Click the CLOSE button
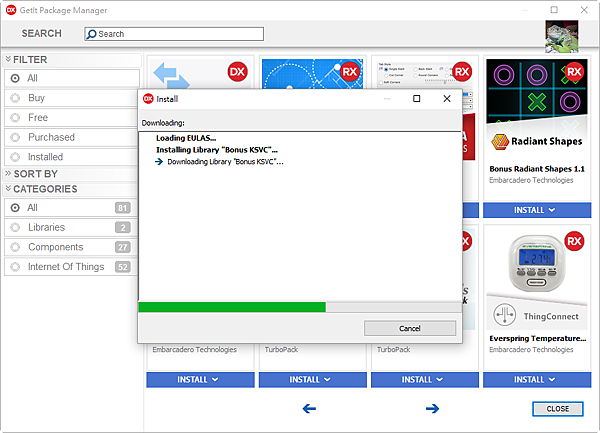 (x=558, y=409)
